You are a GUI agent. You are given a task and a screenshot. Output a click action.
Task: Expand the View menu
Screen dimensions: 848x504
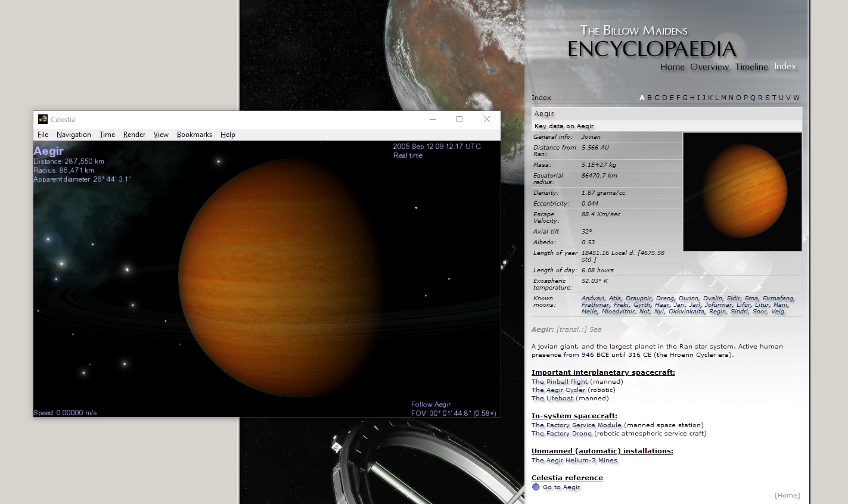161,135
